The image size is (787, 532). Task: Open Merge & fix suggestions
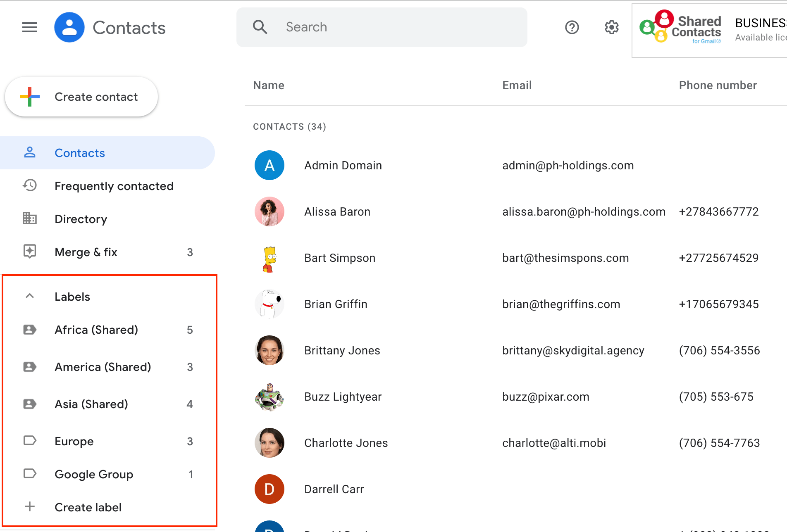click(x=107, y=252)
